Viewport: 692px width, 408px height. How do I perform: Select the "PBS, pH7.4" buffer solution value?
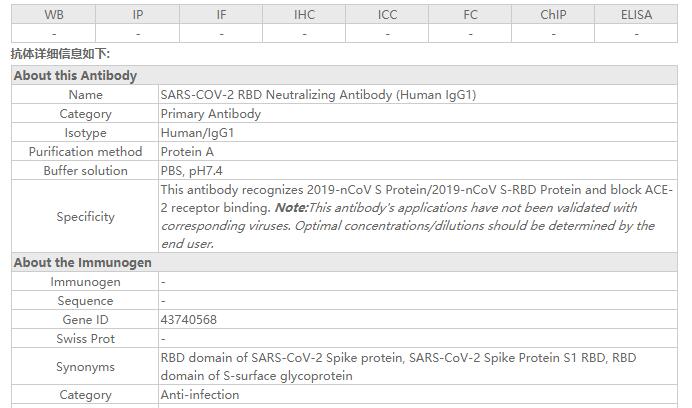[192, 171]
